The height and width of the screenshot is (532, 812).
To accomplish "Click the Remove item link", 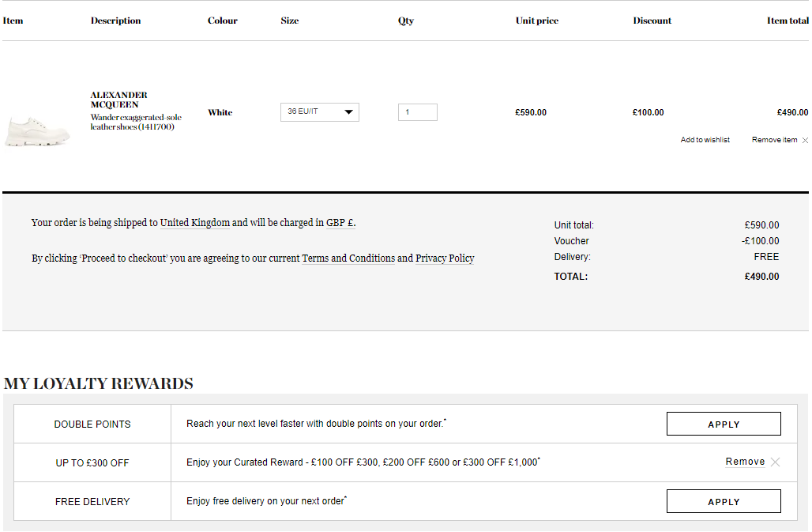I will pos(774,140).
